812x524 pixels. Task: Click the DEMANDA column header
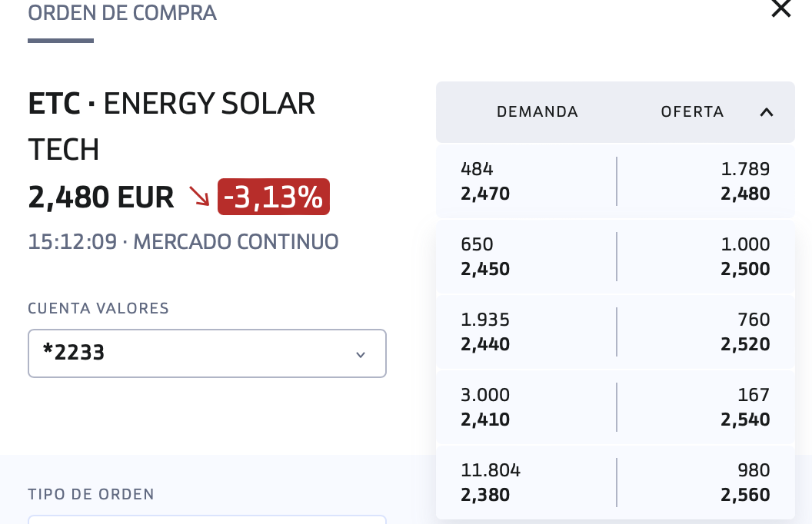537,111
